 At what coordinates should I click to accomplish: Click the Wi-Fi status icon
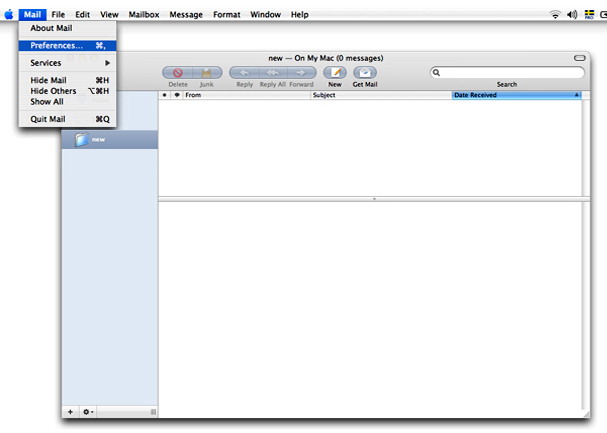coord(555,15)
